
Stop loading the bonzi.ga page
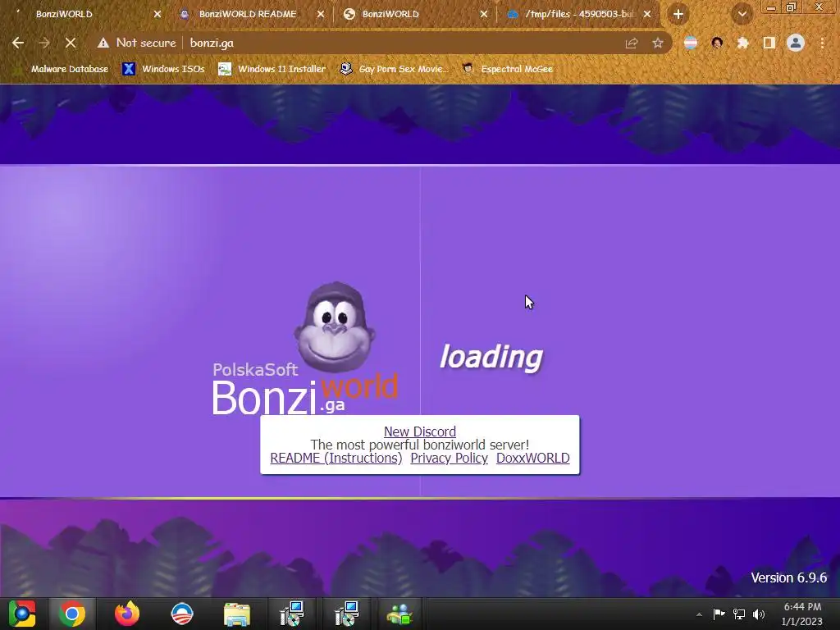tap(71, 43)
